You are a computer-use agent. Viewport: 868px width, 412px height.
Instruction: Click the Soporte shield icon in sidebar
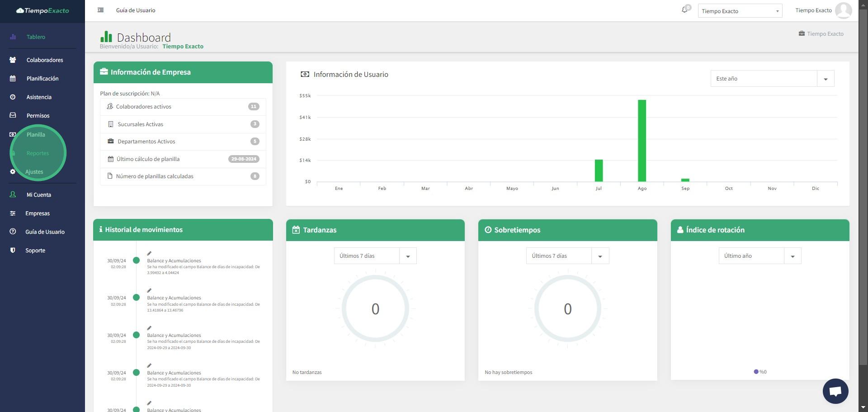tap(13, 251)
